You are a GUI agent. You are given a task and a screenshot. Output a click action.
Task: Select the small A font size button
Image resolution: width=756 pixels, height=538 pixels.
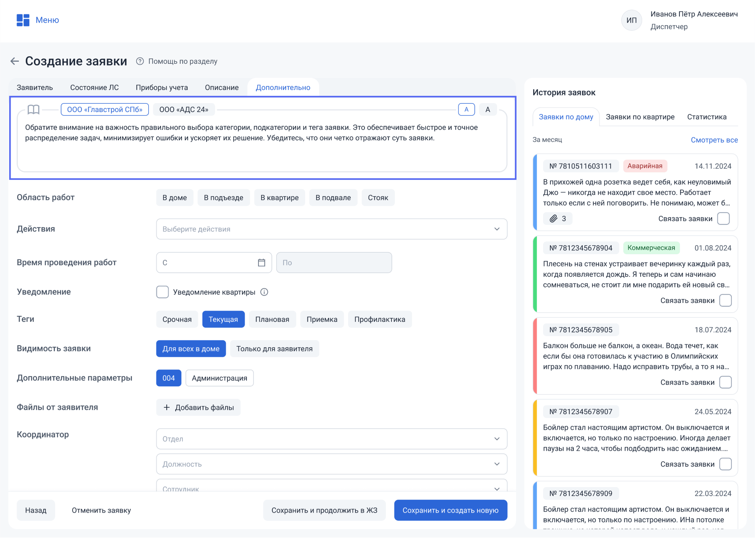click(x=467, y=110)
